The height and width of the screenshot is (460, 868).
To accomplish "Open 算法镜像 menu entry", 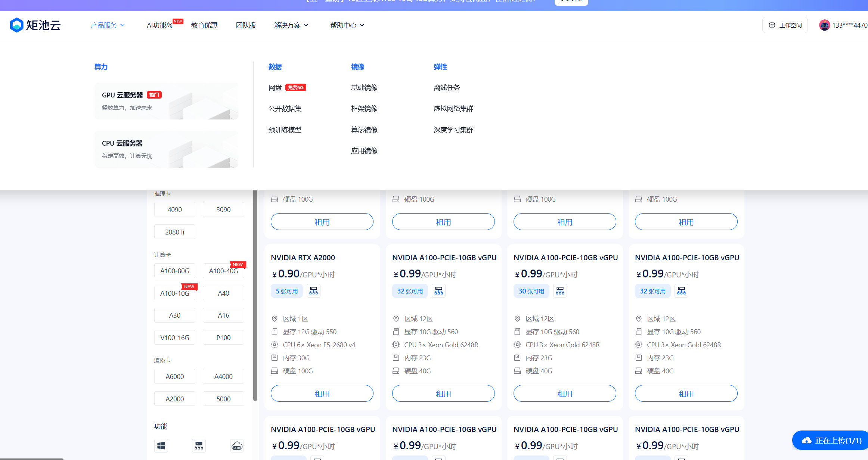I will (364, 130).
